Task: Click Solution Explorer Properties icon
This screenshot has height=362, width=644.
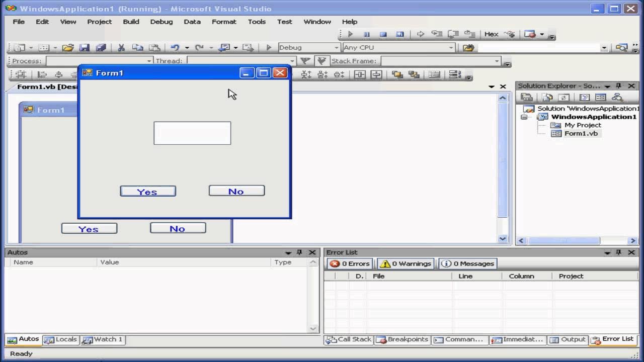Action: (526, 97)
